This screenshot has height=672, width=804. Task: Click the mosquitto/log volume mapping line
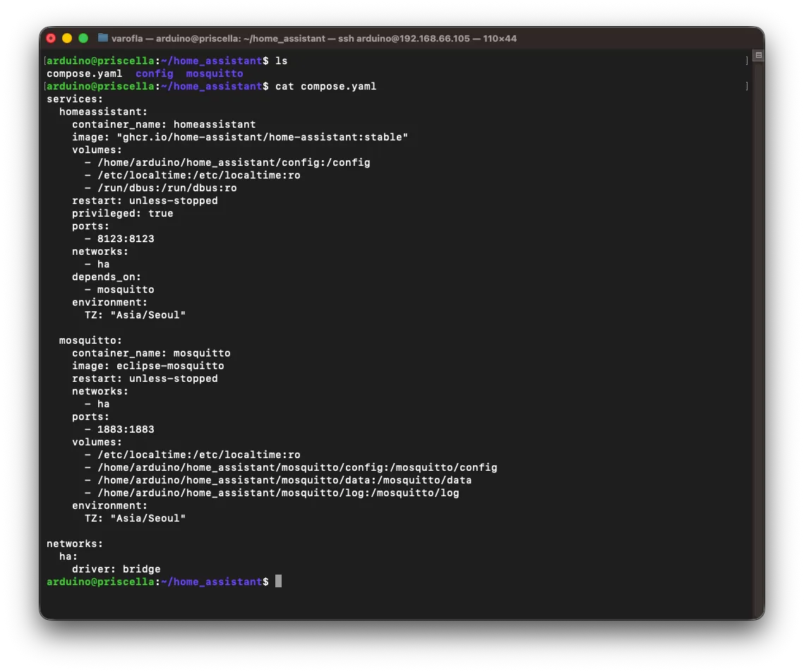[x=272, y=493]
